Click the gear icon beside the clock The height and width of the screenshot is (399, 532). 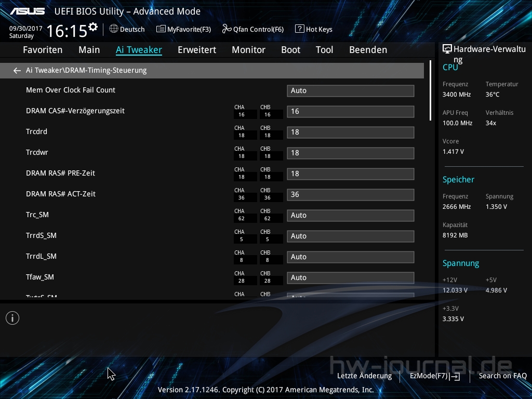(x=93, y=27)
